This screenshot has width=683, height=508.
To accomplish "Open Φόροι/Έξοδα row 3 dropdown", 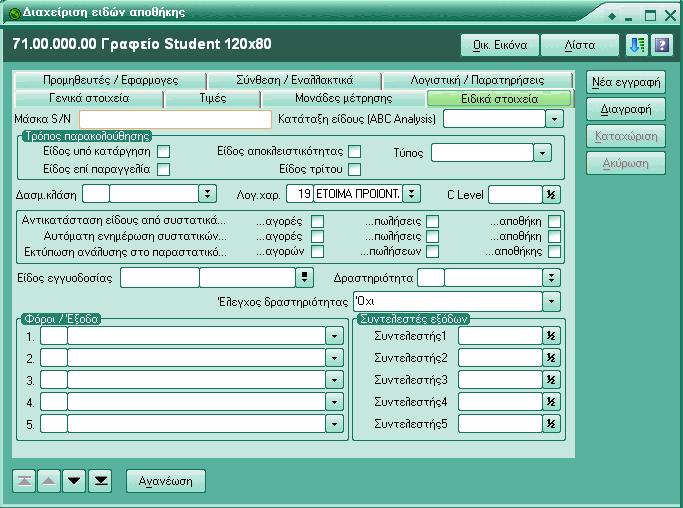I will coord(334,380).
